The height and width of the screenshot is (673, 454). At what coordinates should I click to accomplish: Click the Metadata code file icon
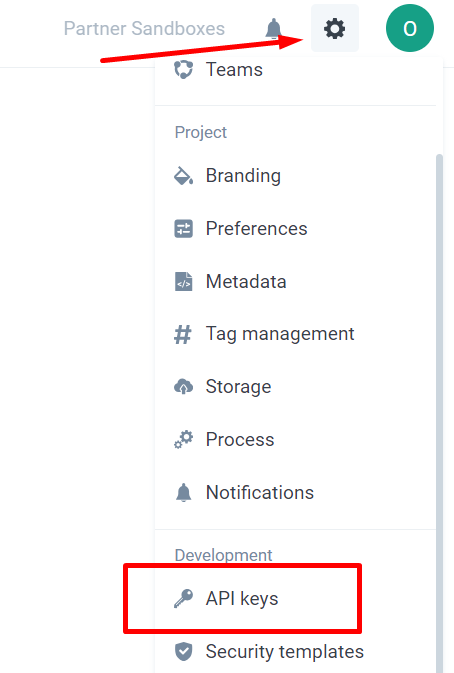tap(183, 282)
